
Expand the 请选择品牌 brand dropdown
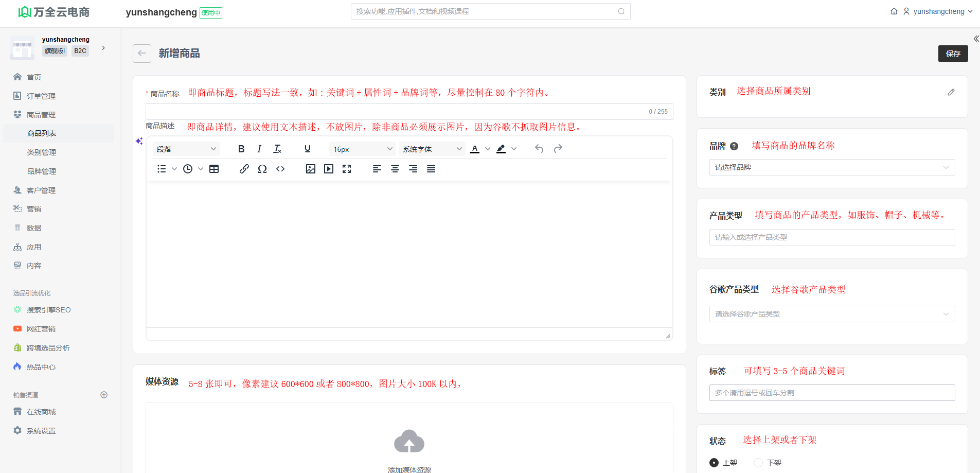pyautogui.click(x=832, y=167)
